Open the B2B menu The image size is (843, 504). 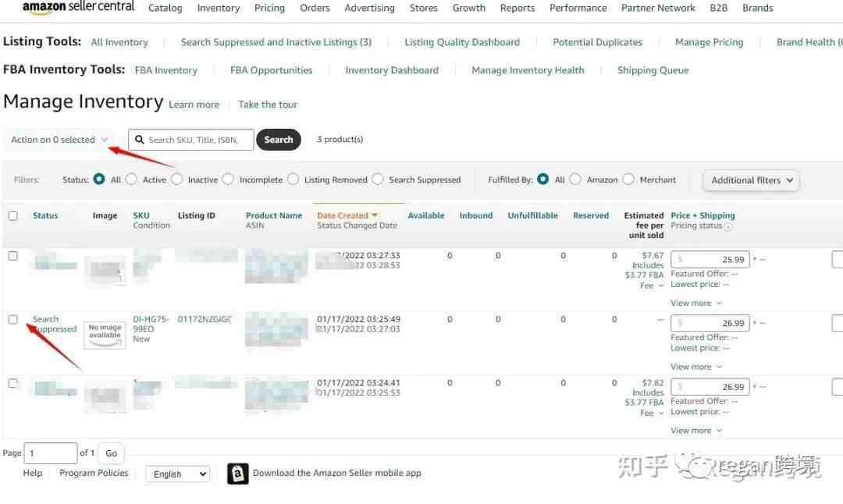(x=718, y=8)
